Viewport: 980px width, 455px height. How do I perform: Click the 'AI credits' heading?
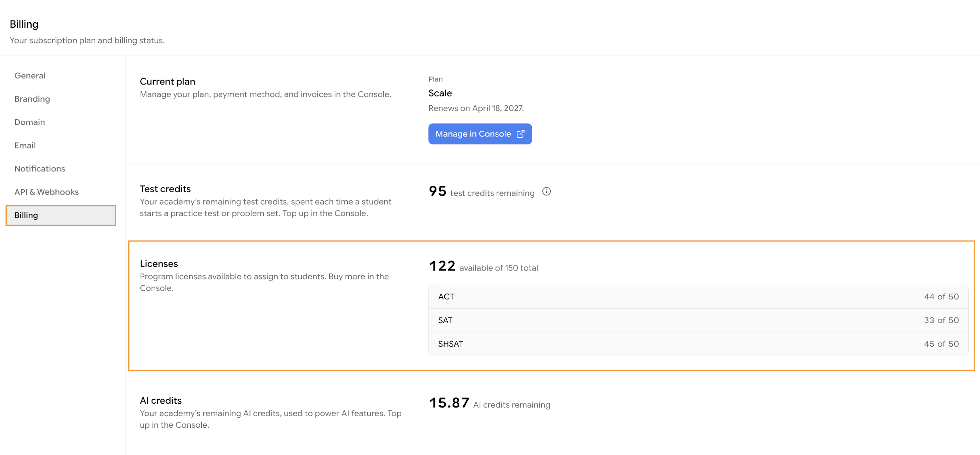(161, 401)
